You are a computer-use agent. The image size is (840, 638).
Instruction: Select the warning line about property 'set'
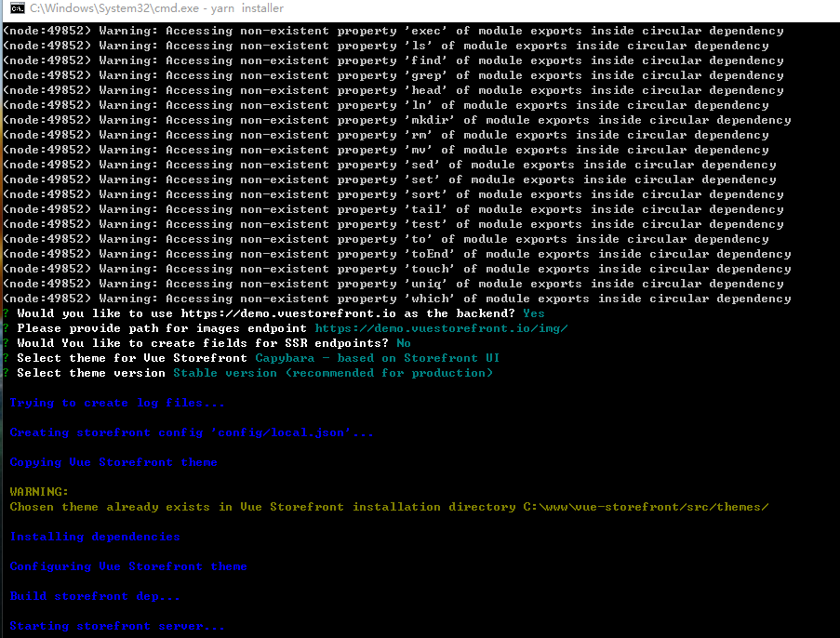point(390,180)
